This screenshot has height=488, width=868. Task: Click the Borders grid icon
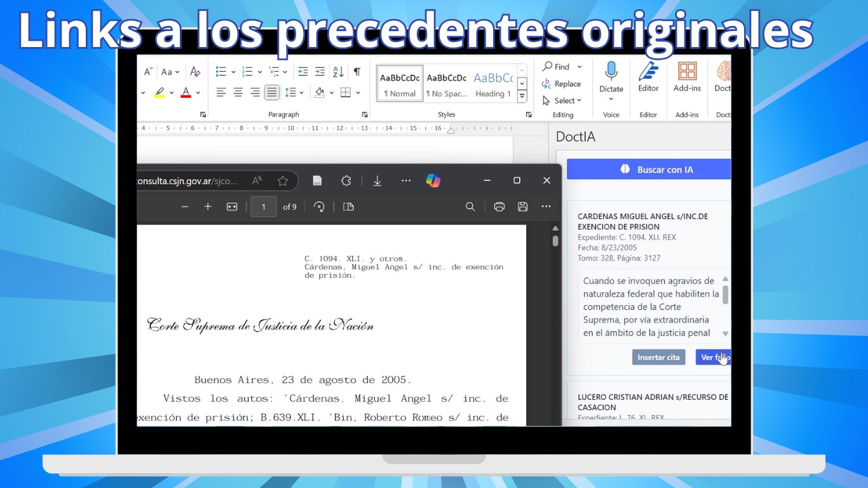(x=346, y=93)
